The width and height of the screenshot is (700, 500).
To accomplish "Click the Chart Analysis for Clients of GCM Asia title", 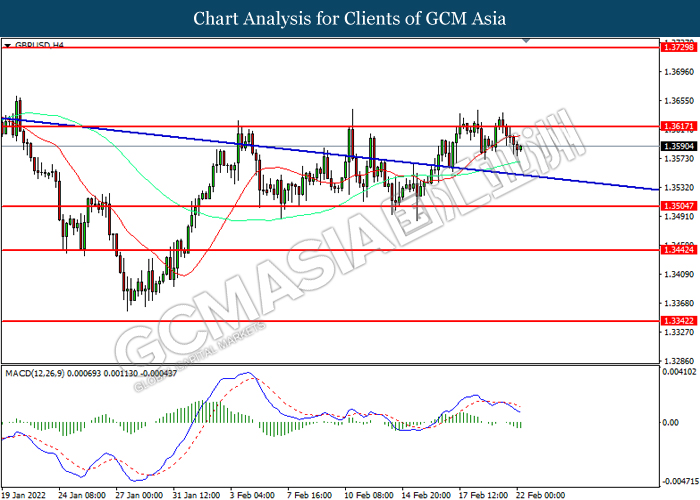I will tap(350, 18).
